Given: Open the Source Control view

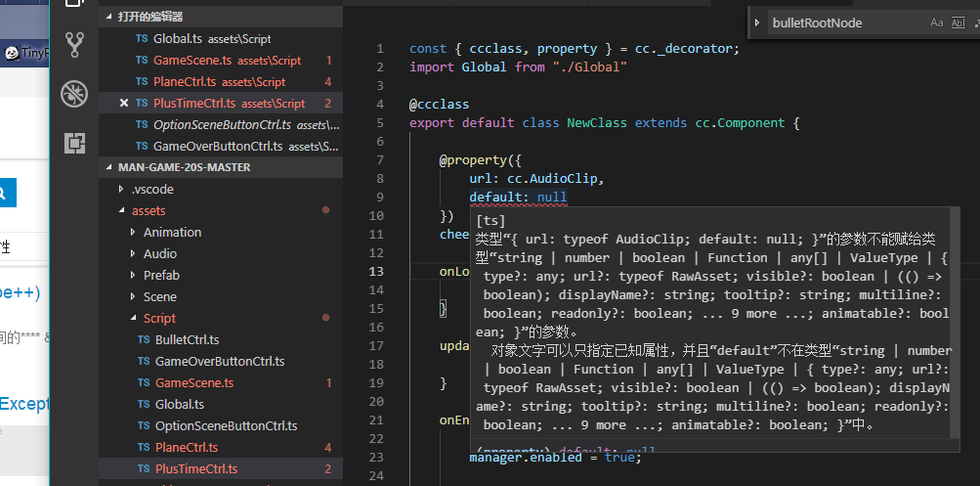Looking at the screenshot, I should (74, 45).
